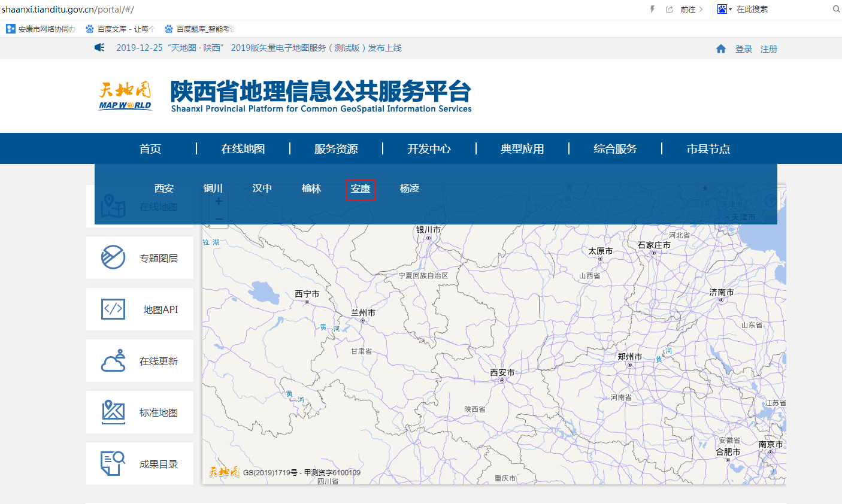Click 兰州市 label on the map
Screen dimensions: 842x504
(363, 312)
